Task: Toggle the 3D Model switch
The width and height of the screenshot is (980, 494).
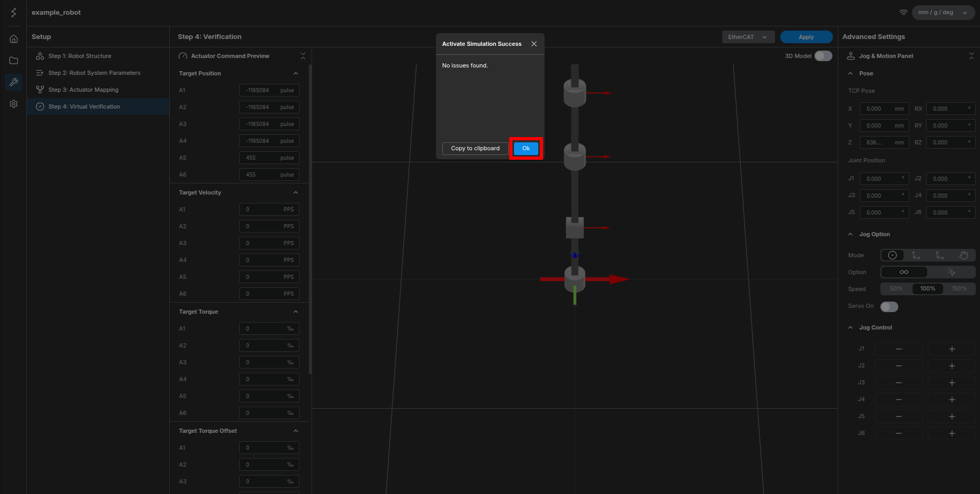Action: pyautogui.click(x=823, y=56)
